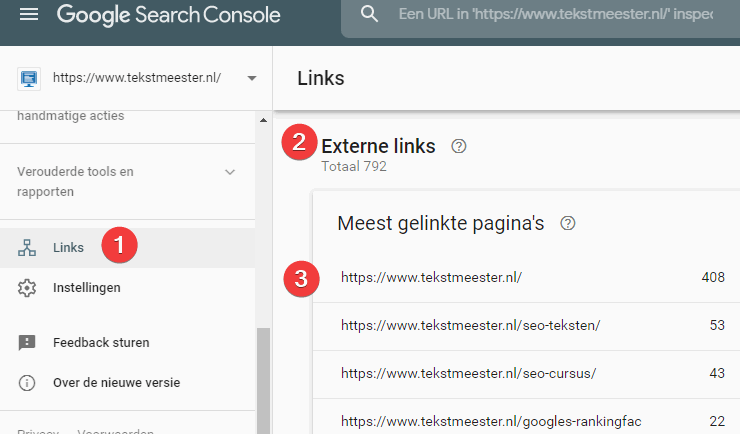Image resolution: width=740 pixels, height=434 pixels.
Task: Open the https://www.tekstmeester.nl/ row
Action: (x=526, y=277)
